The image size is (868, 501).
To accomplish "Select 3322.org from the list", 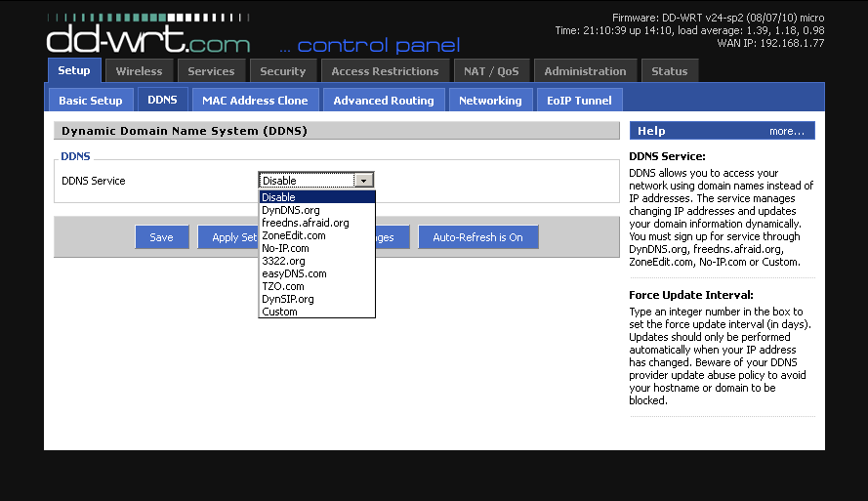I will 316,261.
